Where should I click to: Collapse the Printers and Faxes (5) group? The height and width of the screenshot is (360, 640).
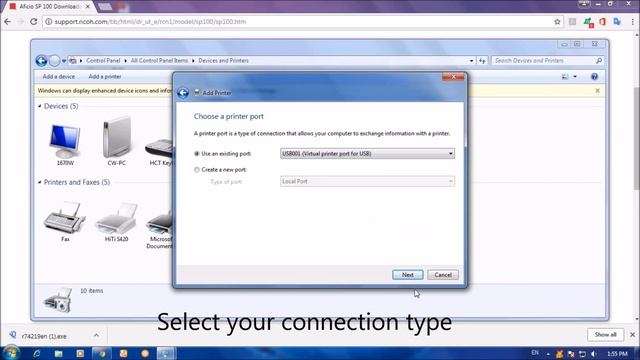click(40, 182)
